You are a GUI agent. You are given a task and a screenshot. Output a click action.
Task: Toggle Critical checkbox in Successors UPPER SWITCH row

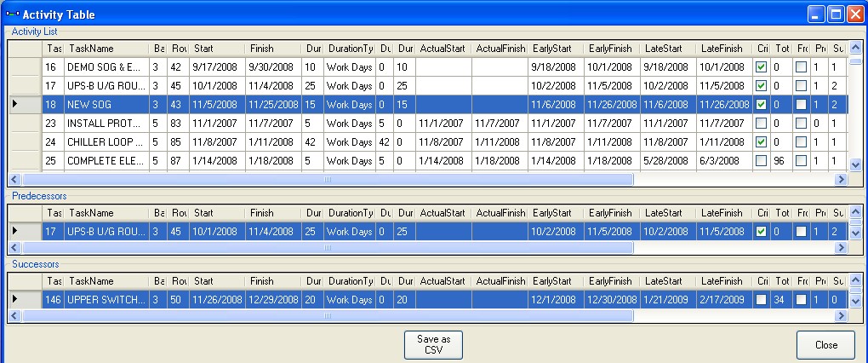tap(762, 298)
